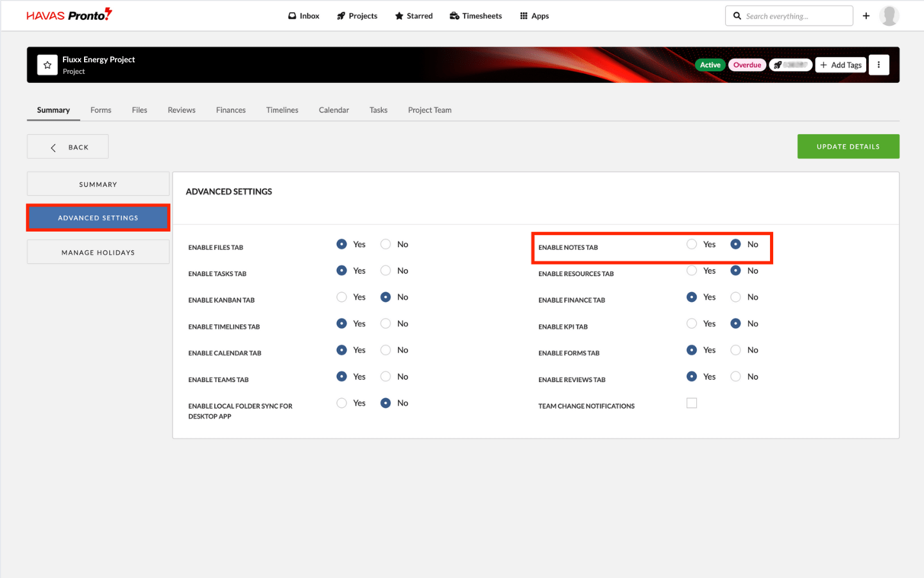
Task: Set Enable Finance Tab to No
Action: tap(736, 297)
